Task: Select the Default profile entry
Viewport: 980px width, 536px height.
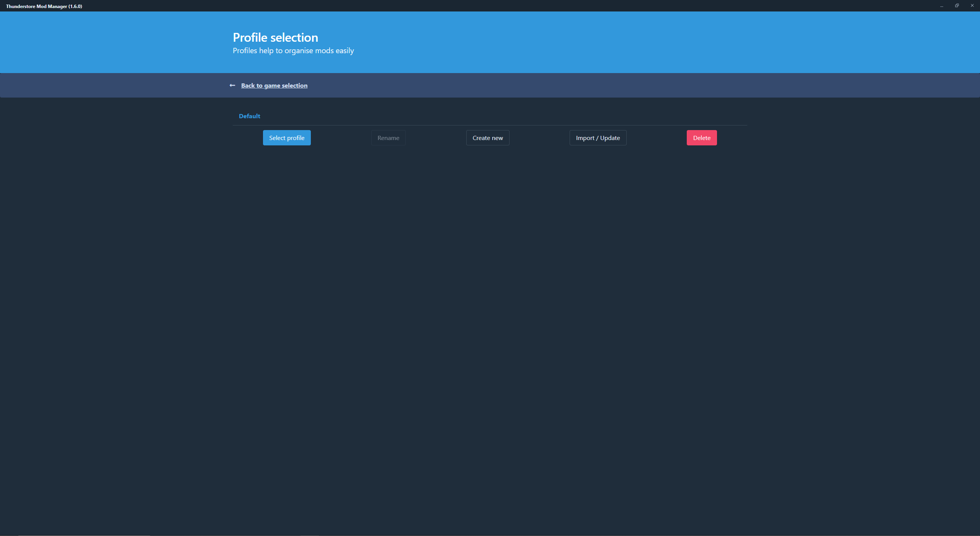Action: [x=249, y=116]
